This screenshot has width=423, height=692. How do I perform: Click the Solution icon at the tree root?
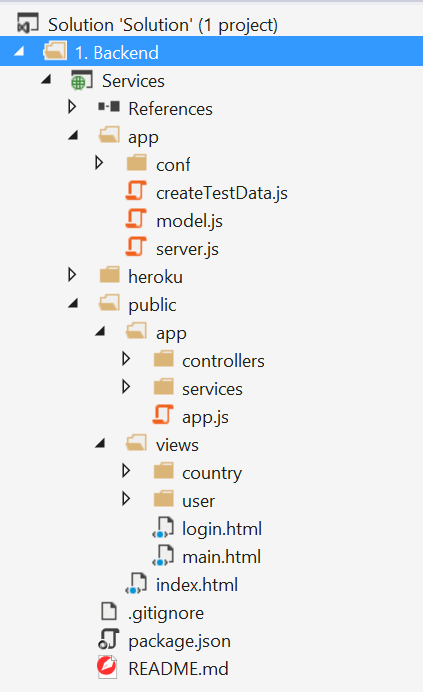[x=27, y=23]
